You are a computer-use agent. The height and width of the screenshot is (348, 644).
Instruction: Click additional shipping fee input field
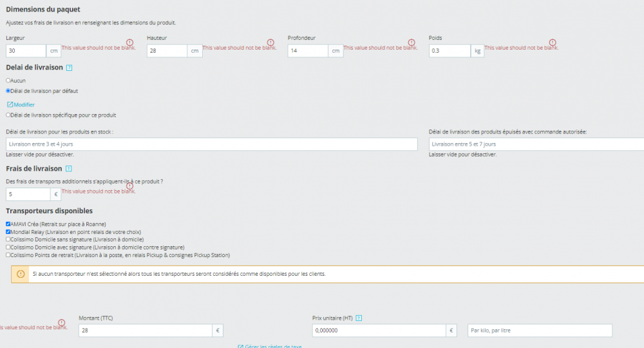point(28,195)
